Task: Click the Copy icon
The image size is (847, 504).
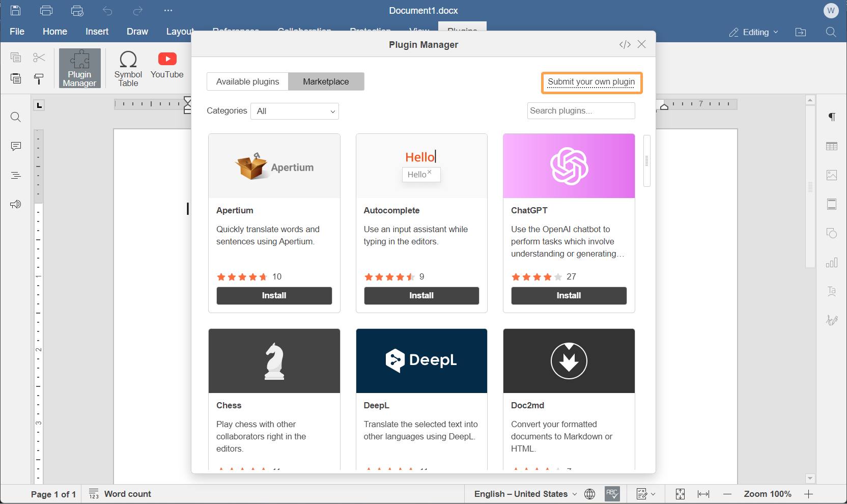Action: (16, 57)
